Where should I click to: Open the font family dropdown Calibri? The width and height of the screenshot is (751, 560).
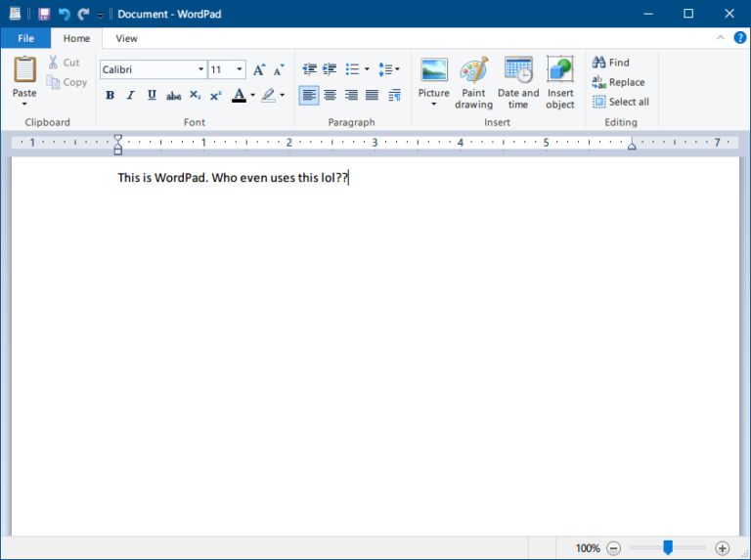coord(200,70)
